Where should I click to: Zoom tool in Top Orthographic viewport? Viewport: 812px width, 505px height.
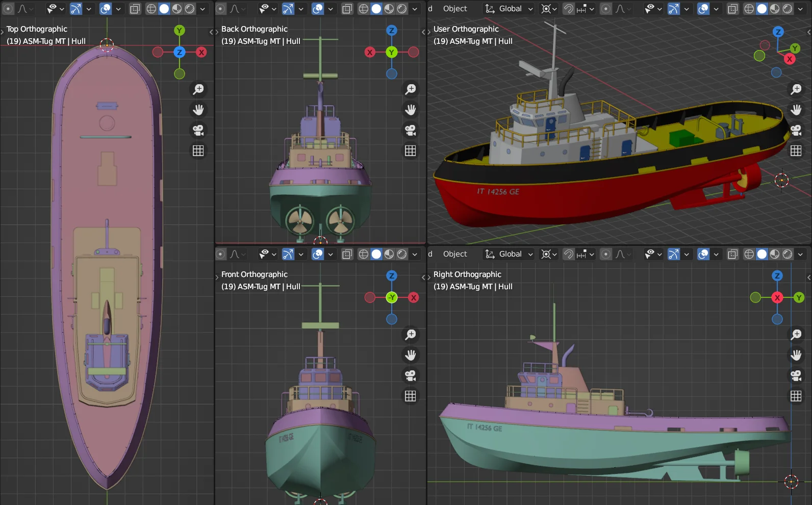(198, 89)
